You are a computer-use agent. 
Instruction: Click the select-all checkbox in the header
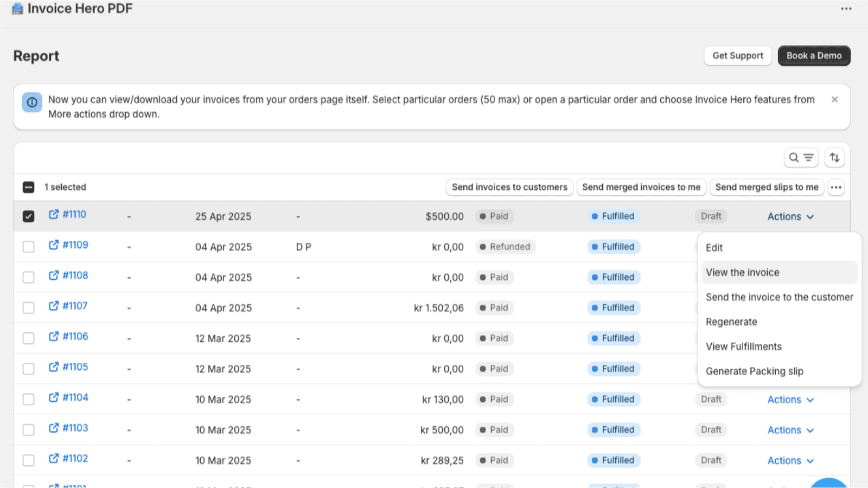point(27,187)
